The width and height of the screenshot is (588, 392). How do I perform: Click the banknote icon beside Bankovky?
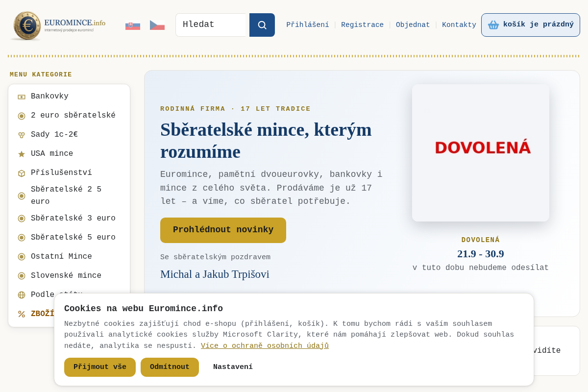tap(22, 97)
